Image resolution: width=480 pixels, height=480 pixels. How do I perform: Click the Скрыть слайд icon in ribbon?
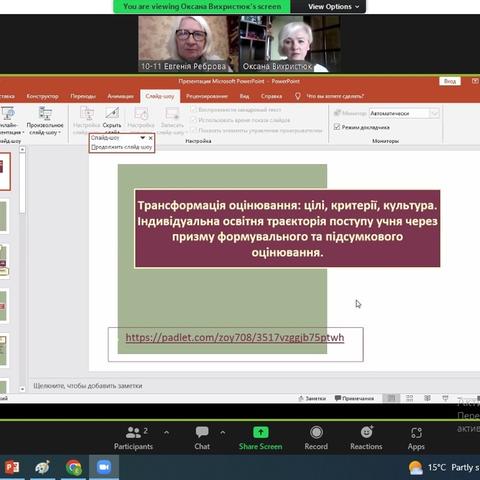pyautogui.click(x=112, y=113)
